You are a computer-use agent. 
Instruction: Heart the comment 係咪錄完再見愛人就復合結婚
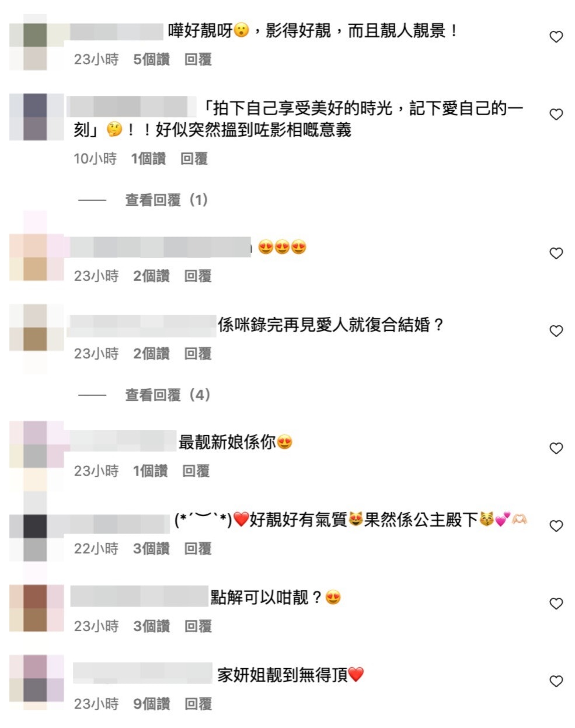(556, 331)
